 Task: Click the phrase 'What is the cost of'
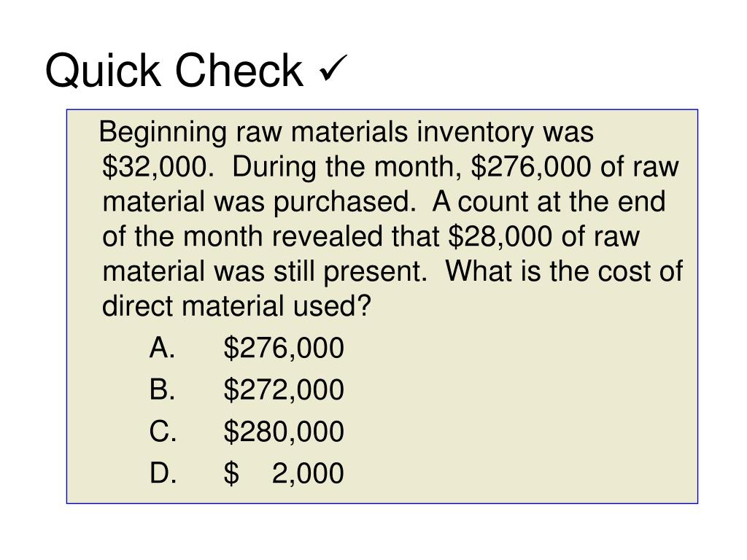click(564, 271)
